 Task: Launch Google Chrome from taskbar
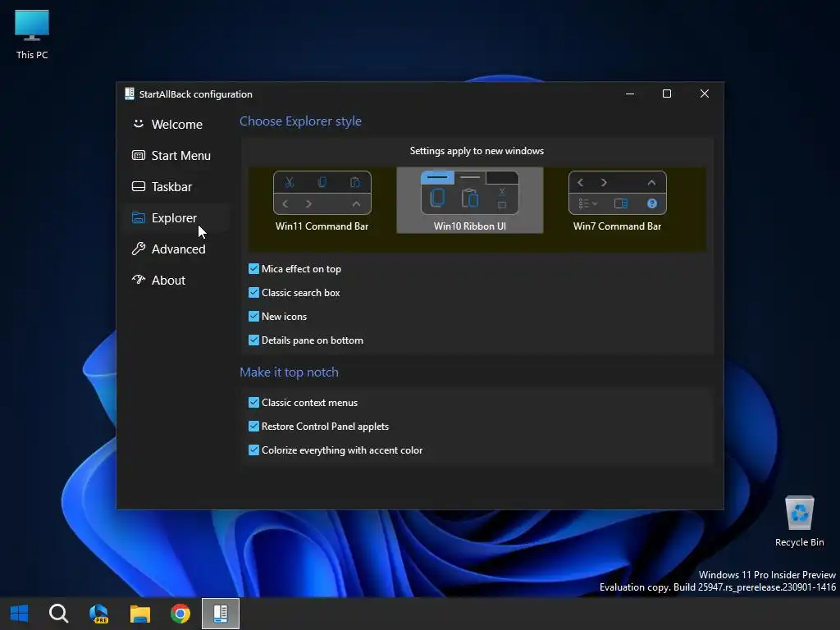(180, 614)
